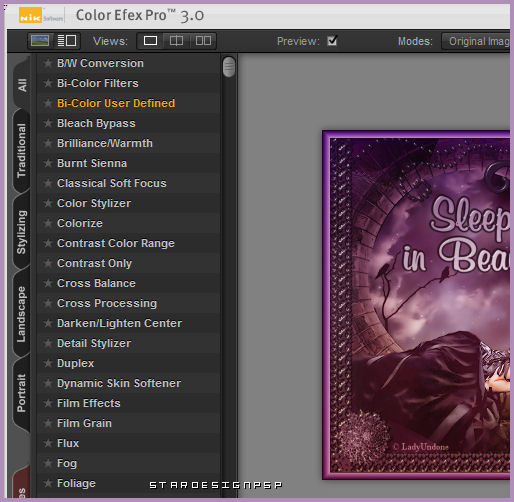Image resolution: width=514 pixels, height=502 pixels.
Task: Favorite the Bi-Color Filters star
Action: click(x=48, y=83)
